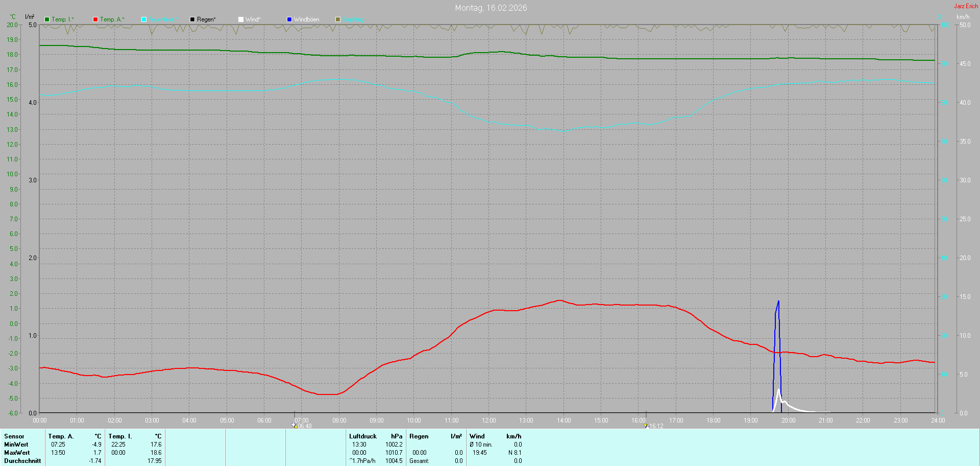Click the 'MinWert' row label
Image resolution: width=980 pixels, height=466 pixels.
(16, 445)
